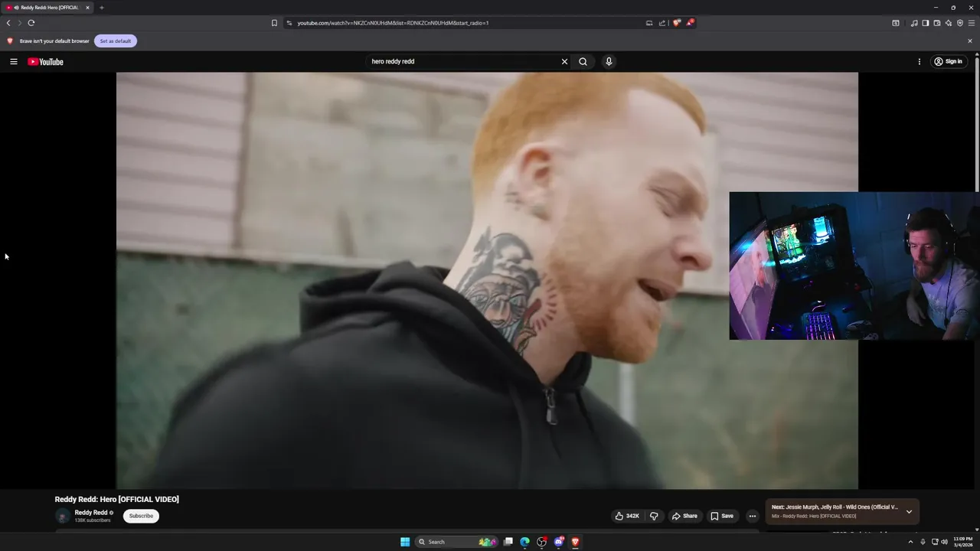The image size is (980, 551).
Task: Mute tab via speaker icon on tab
Action: pos(16,8)
